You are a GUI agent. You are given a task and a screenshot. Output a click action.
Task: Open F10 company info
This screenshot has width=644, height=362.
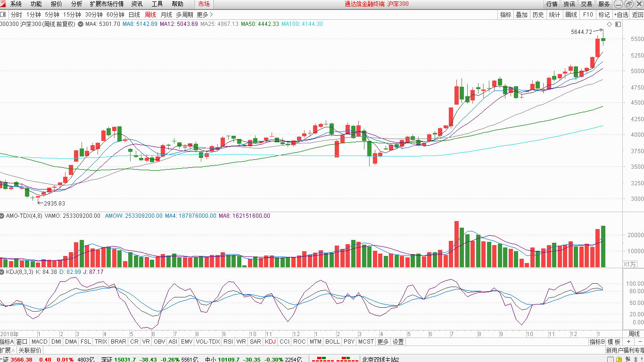pos(588,15)
